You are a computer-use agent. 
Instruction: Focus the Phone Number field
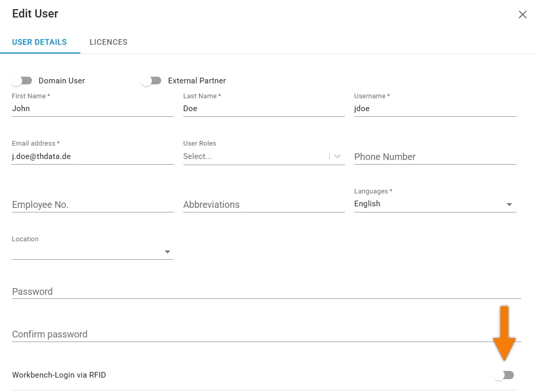pos(435,157)
